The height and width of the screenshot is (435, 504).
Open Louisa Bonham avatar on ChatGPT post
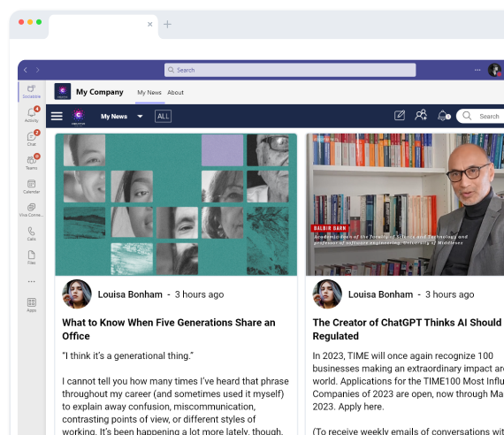pos(327,294)
